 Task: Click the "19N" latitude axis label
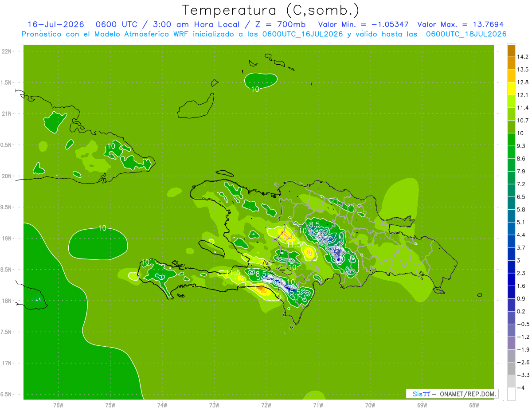point(7,239)
